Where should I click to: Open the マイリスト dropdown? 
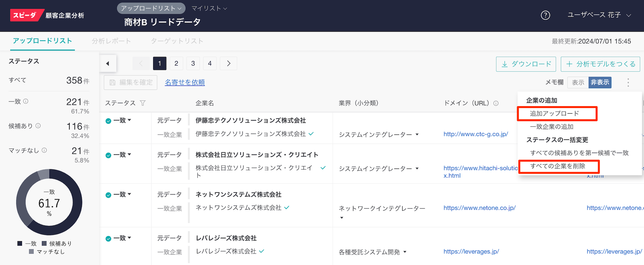209,8
